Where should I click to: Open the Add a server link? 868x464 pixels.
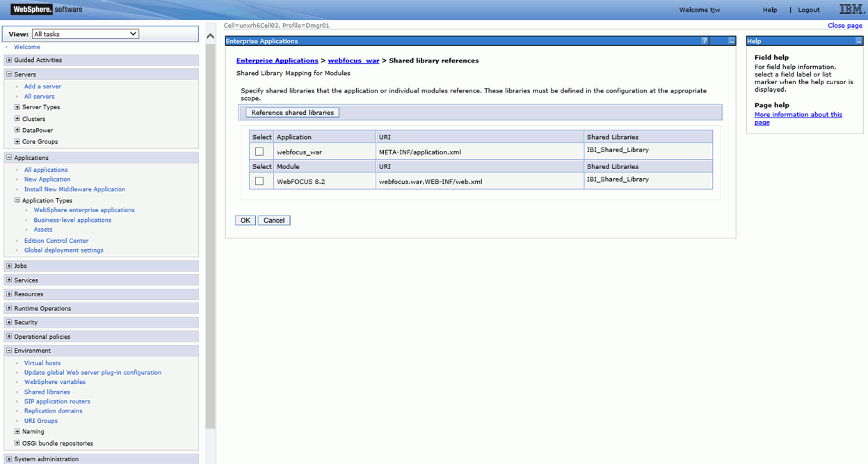42,86
